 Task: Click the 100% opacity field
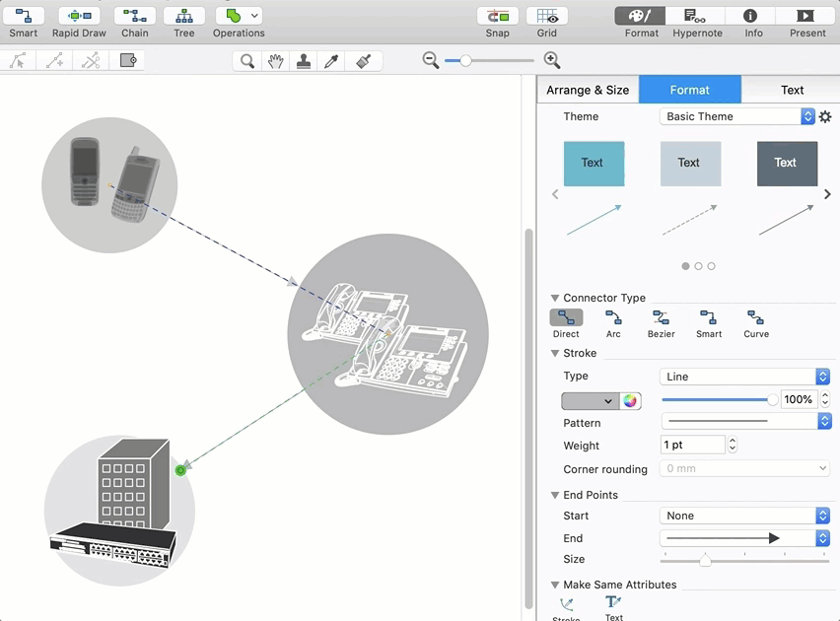(x=799, y=400)
